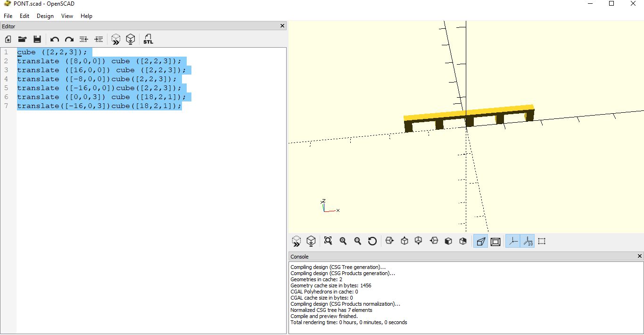Switch to Orthogonal projection
644x335 pixels.
tap(495, 242)
